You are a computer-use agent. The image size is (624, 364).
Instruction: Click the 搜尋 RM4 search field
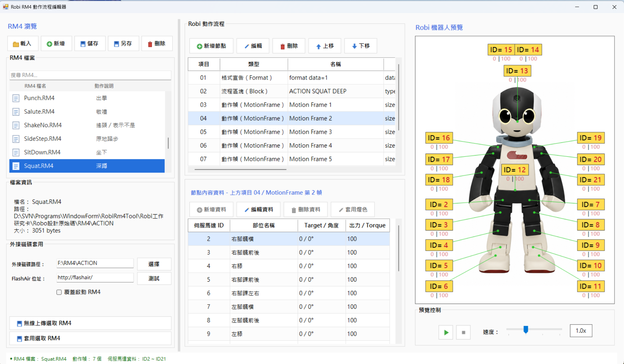point(90,75)
